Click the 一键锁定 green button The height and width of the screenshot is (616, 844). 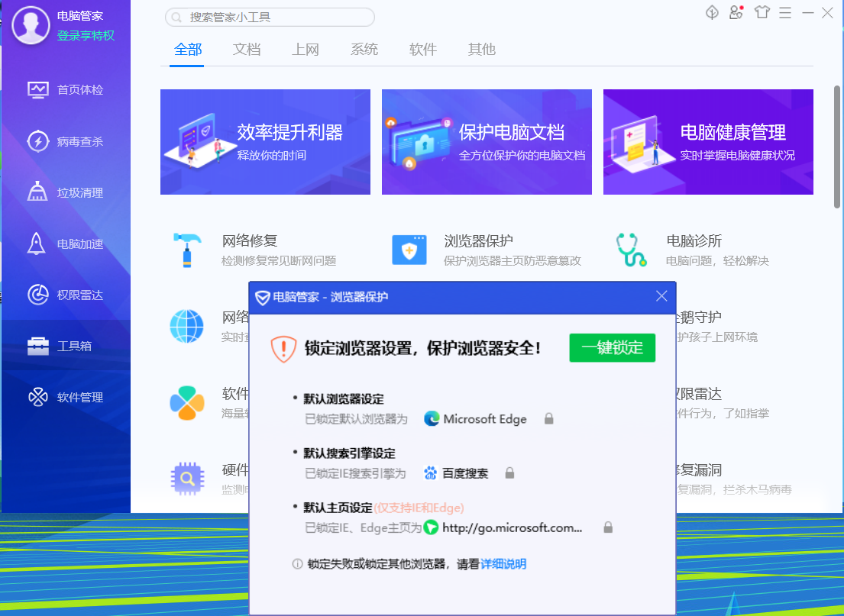coord(612,348)
